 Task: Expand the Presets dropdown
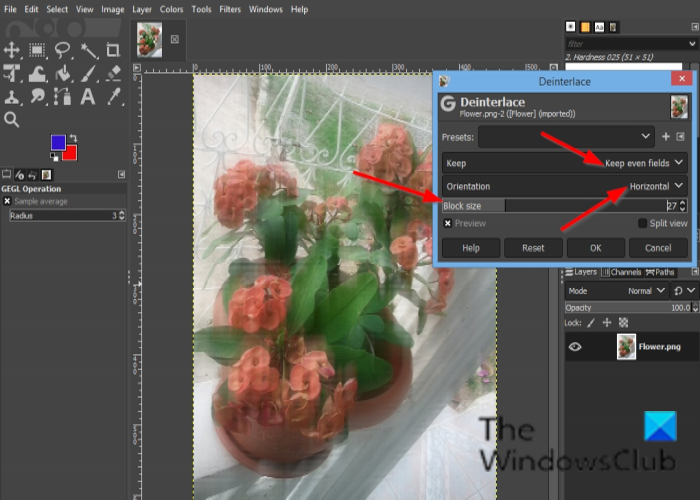[565, 135]
